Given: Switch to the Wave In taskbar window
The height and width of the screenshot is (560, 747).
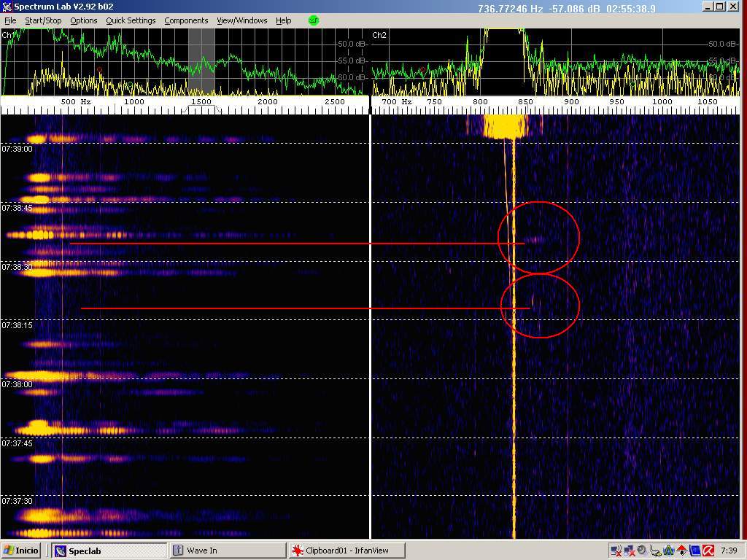Looking at the screenshot, I should (226, 551).
